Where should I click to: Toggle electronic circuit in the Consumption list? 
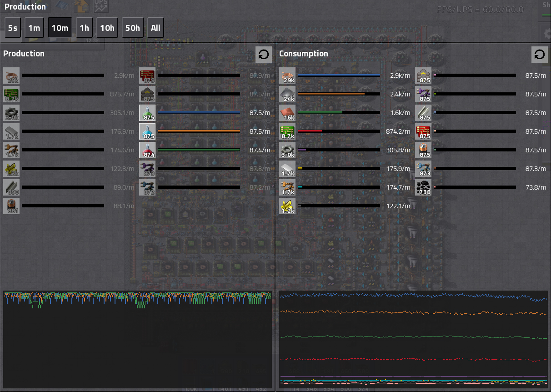point(287,131)
